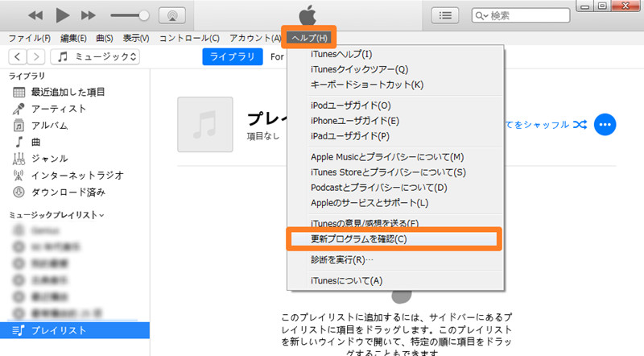Go forward with the right arrow button
The width and height of the screenshot is (644, 356).
36,56
